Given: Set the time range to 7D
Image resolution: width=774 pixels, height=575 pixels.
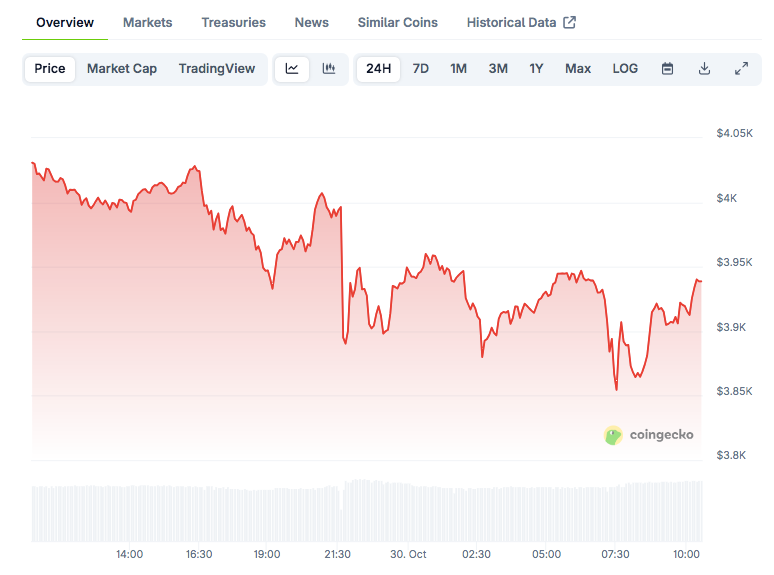Looking at the screenshot, I should click(x=421, y=69).
